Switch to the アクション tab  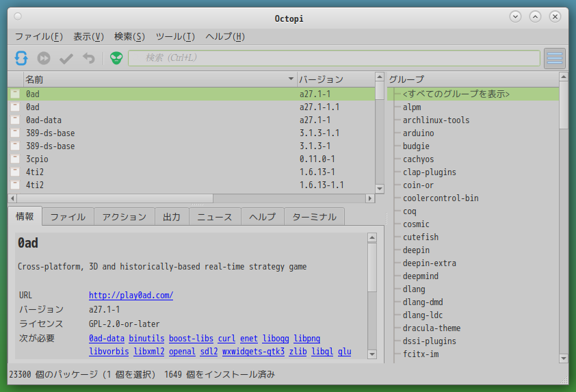pos(125,217)
